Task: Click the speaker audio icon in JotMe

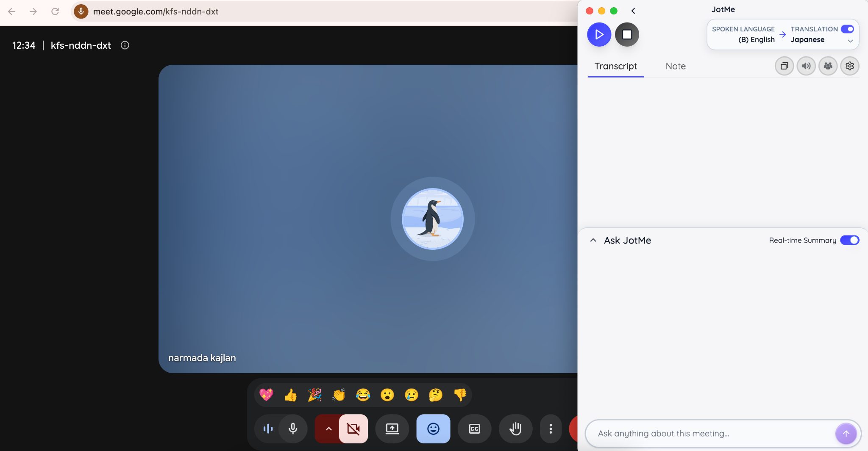Action: coord(806,66)
